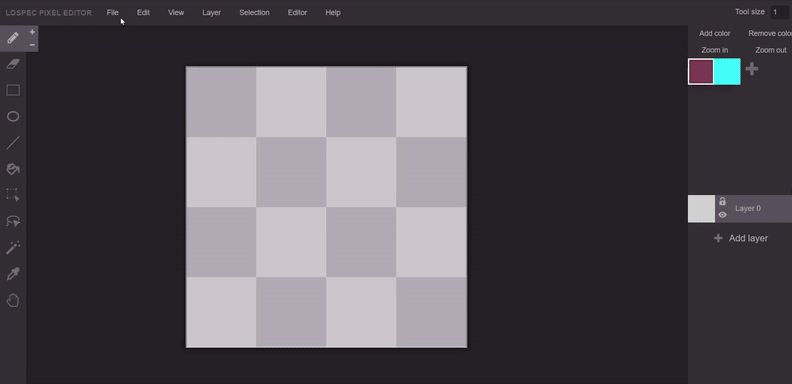Choose the Rectangle tool

(13, 90)
